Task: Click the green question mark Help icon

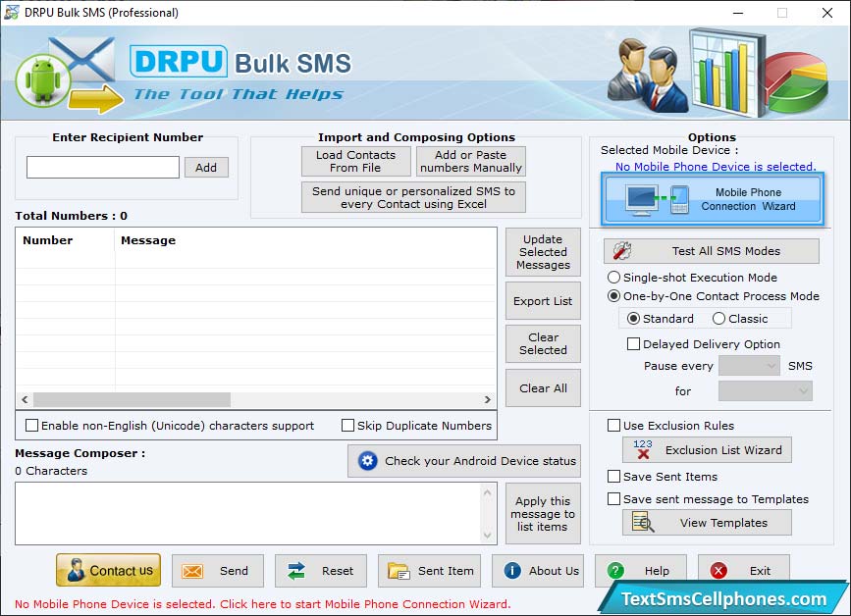Action: 615,571
